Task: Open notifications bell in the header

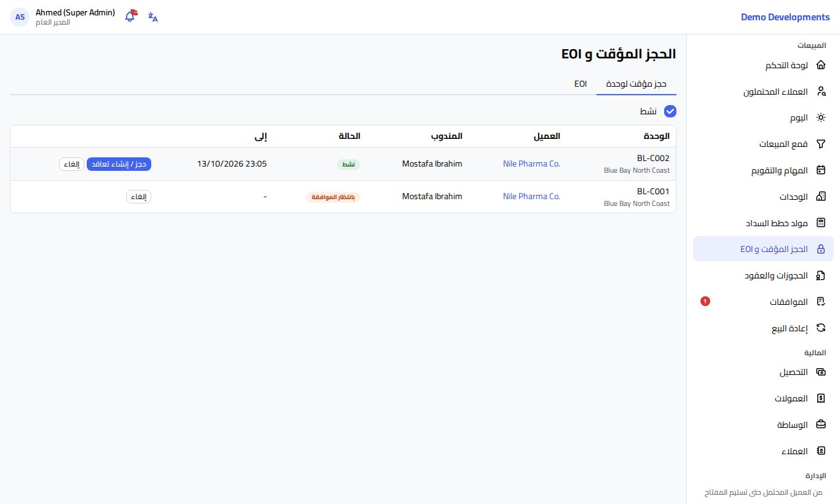Action: [130, 17]
